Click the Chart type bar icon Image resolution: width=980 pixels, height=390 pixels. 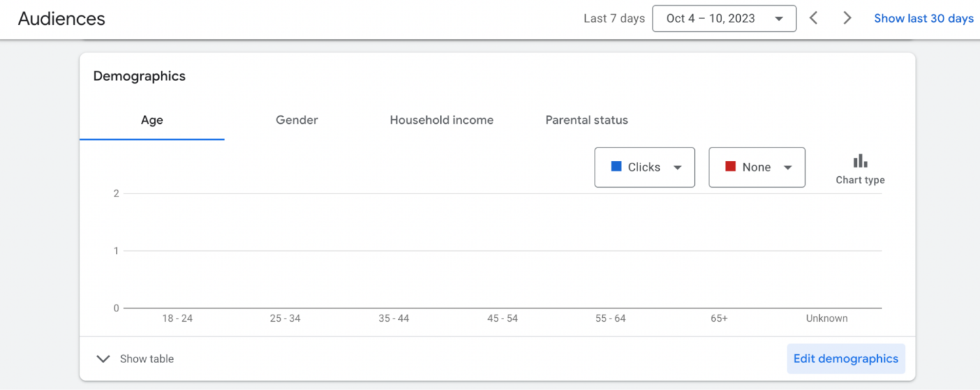[860, 161]
